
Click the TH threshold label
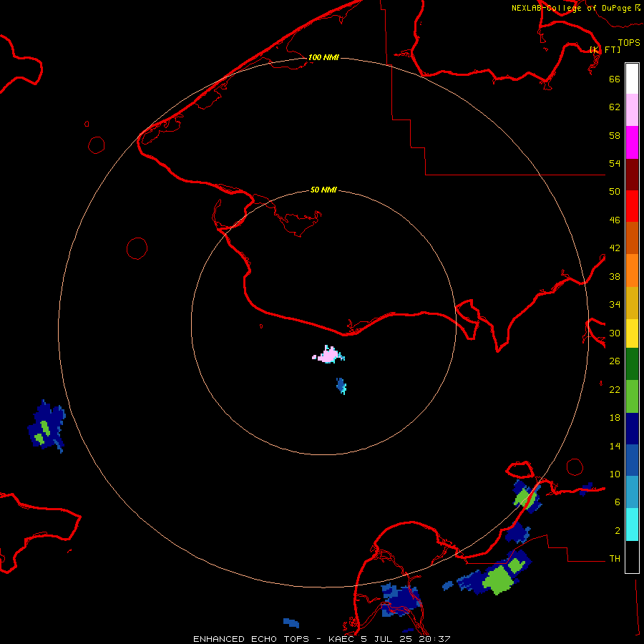615,559
